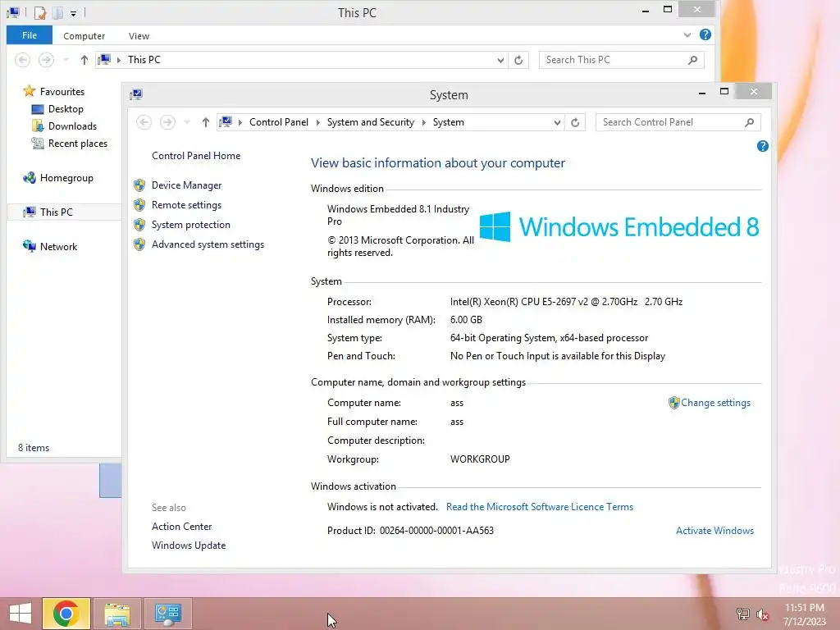The image size is (840, 630).
Task: Go to Control Panel Home
Action: 196,156
